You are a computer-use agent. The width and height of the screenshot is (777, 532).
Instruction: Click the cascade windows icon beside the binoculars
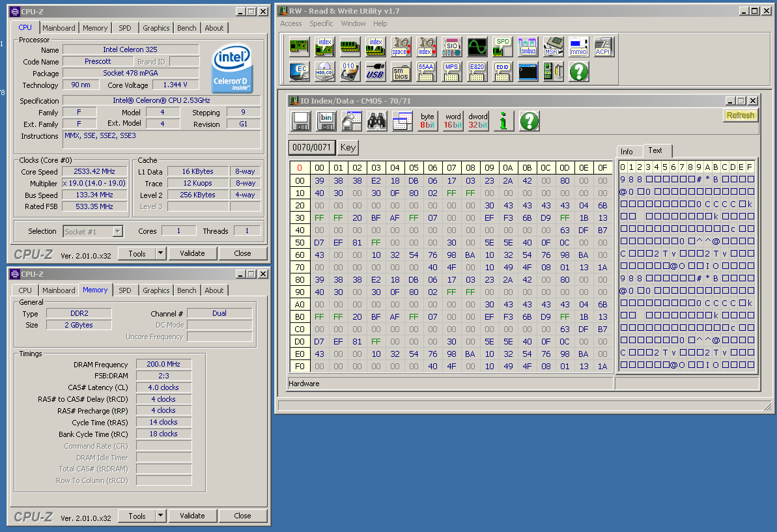click(x=402, y=121)
